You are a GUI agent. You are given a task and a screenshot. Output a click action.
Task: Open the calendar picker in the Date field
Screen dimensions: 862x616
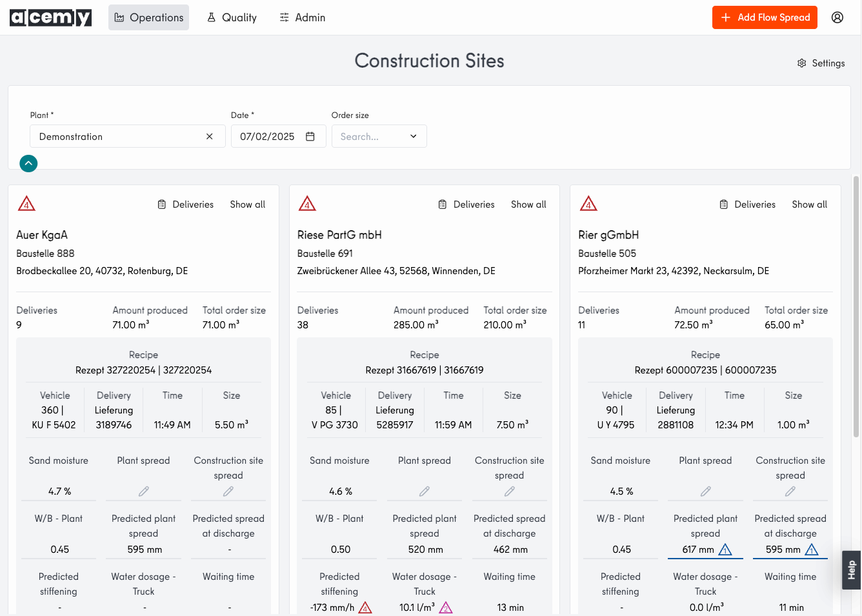click(310, 137)
